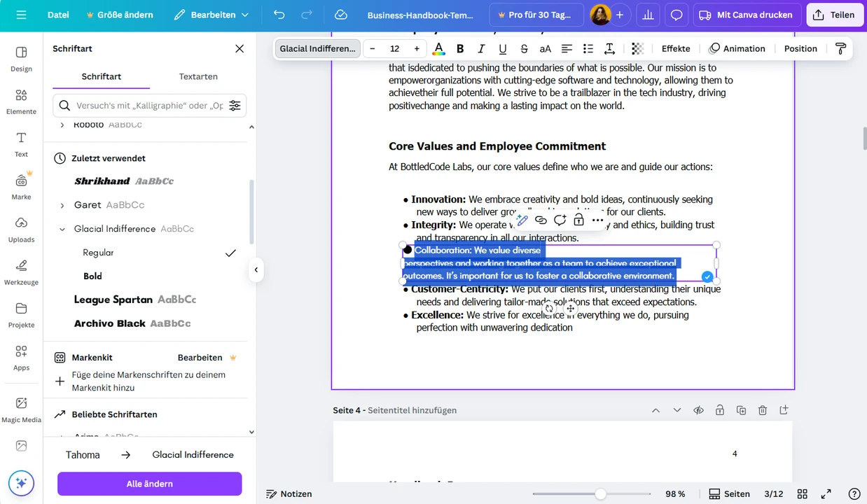Move page 4 up
The image size is (867, 504).
[x=656, y=410]
